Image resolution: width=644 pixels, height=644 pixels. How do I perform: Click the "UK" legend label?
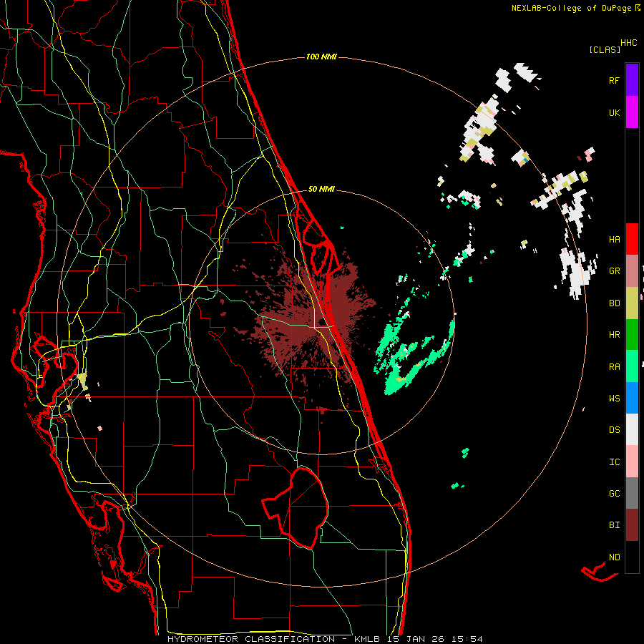[x=614, y=112]
